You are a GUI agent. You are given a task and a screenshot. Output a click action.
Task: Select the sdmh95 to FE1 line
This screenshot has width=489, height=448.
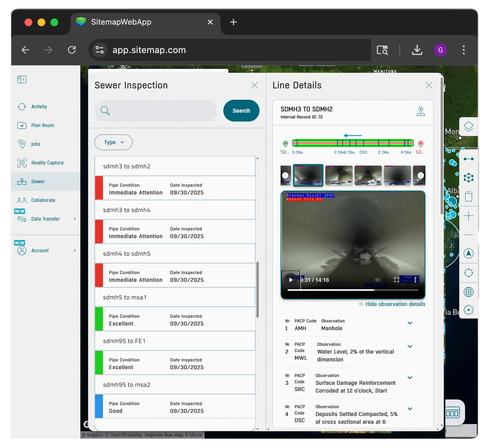pos(175,341)
